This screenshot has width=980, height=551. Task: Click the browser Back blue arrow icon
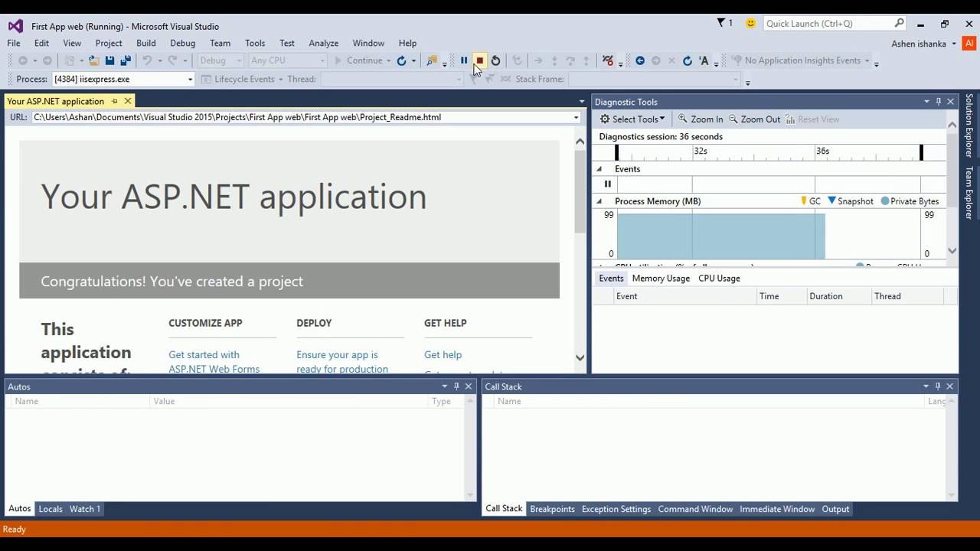pos(640,60)
